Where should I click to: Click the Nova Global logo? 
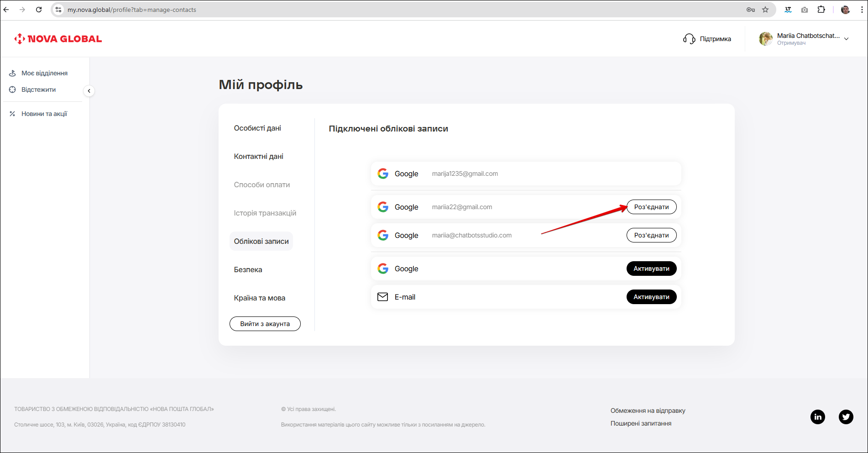click(x=58, y=39)
